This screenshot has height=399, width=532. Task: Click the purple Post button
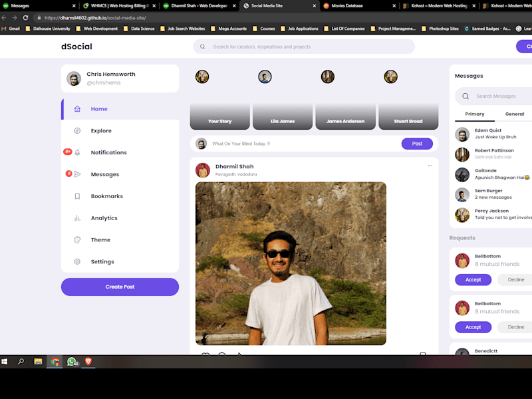(417, 144)
